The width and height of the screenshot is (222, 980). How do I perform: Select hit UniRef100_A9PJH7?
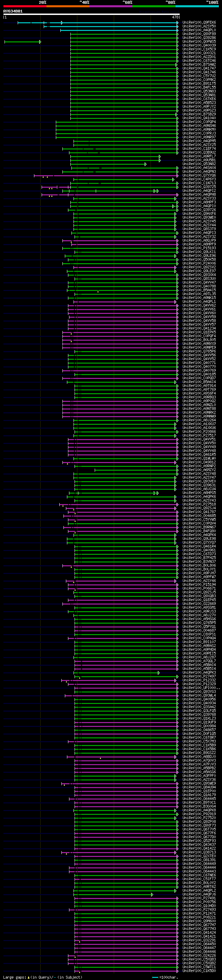[x=199, y=573]
